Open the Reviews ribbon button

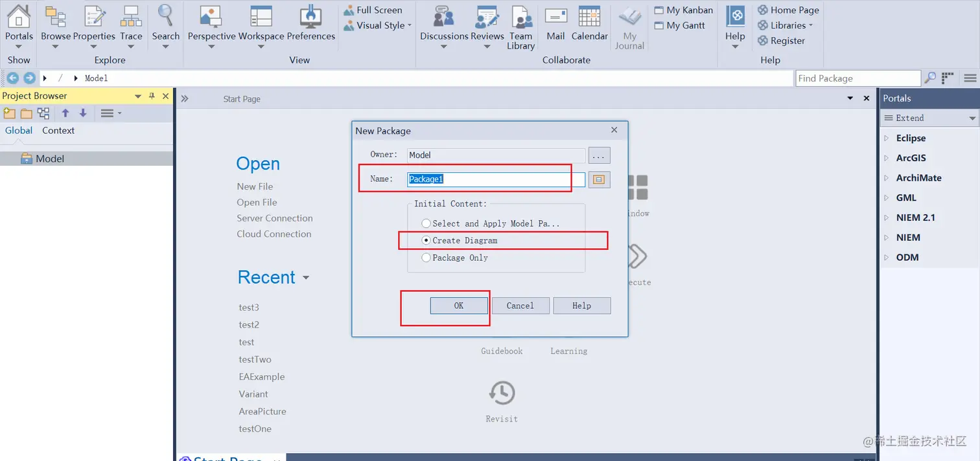(487, 26)
